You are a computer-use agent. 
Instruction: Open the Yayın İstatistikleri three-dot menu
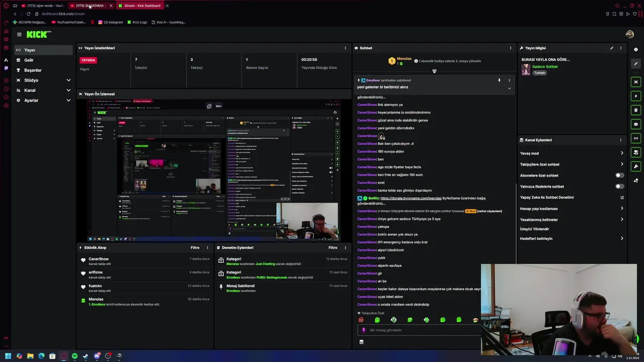(x=345, y=48)
